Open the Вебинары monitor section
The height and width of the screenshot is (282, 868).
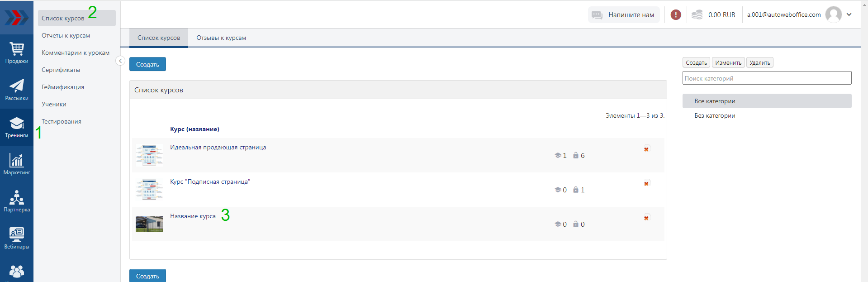click(x=17, y=239)
